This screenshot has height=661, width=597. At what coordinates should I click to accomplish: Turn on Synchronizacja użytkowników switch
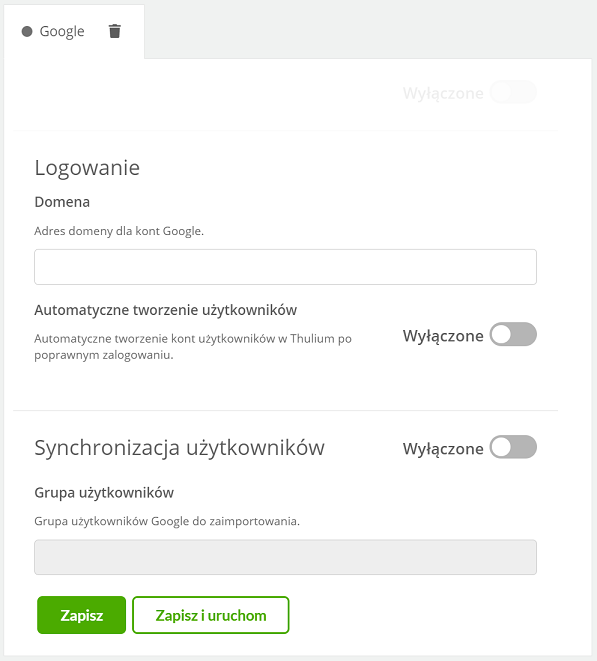(513, 447)
